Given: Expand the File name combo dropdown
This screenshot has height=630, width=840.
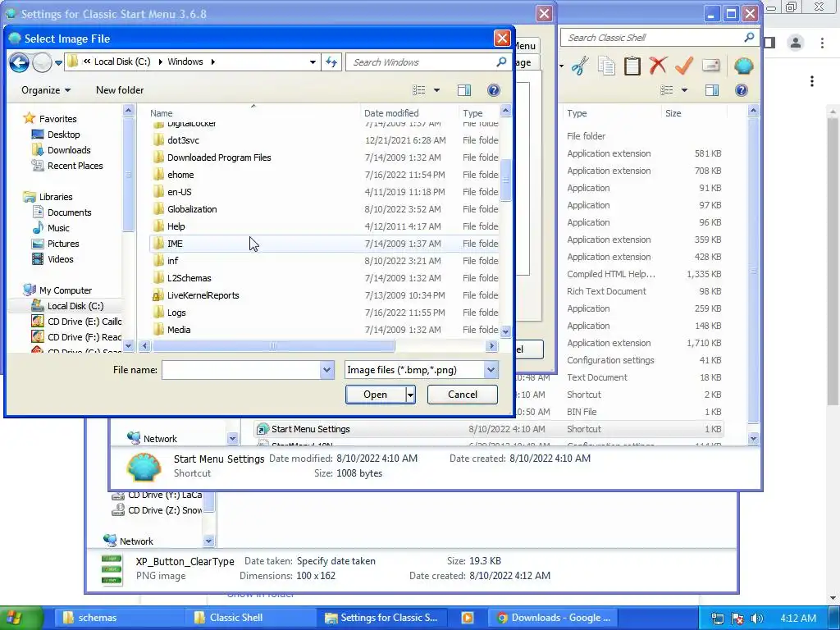Looking at the screenshot, I should pyautogui.click(x=327, y=370).
